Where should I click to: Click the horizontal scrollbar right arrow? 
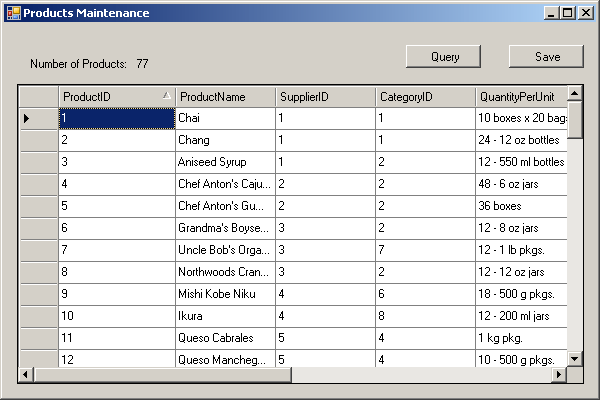(x=559, y=374)
